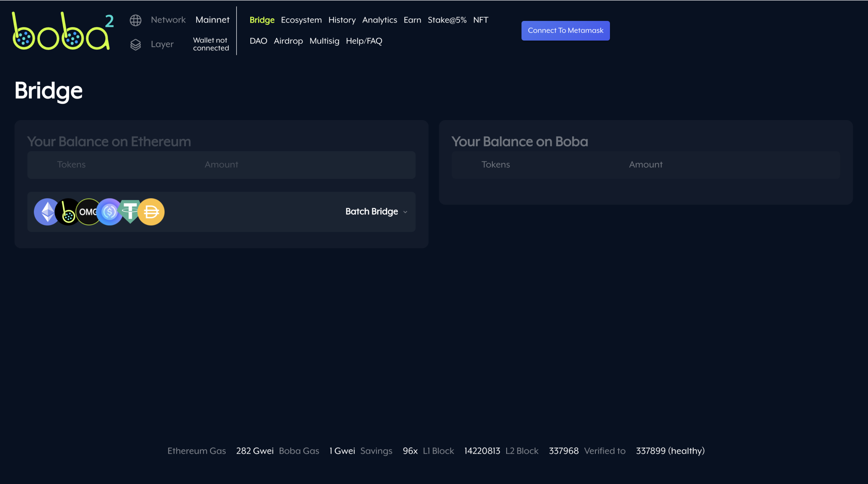Select the Ethereum token icon

[x=46, y=212]
